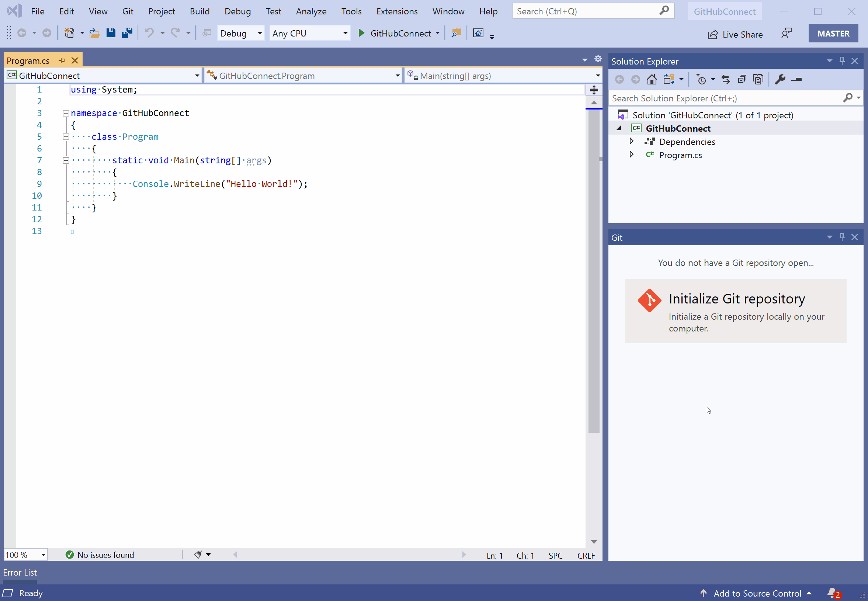Toggle pin on the Program.cs tab
Screen dimensions: 868x601
[x=62, y=60]
